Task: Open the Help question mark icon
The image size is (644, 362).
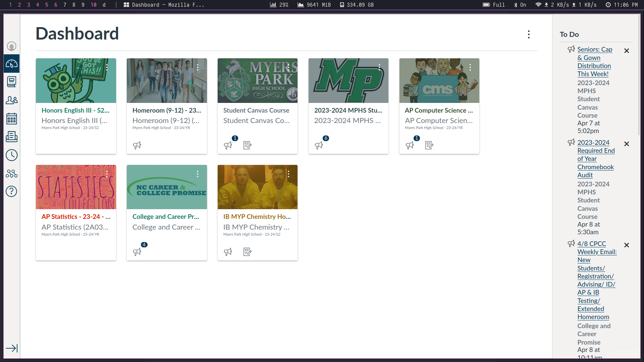Action: (11, 191)
